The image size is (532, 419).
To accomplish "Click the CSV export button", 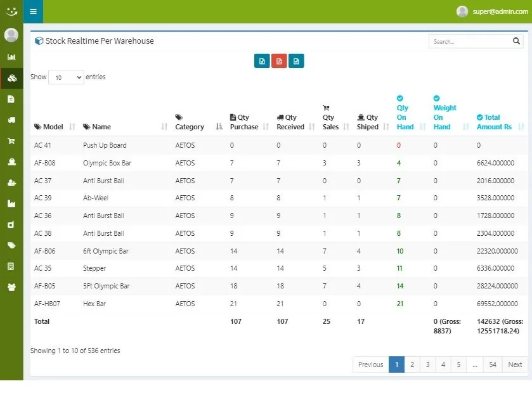I will pyautogui.click(x=296, y=61).
